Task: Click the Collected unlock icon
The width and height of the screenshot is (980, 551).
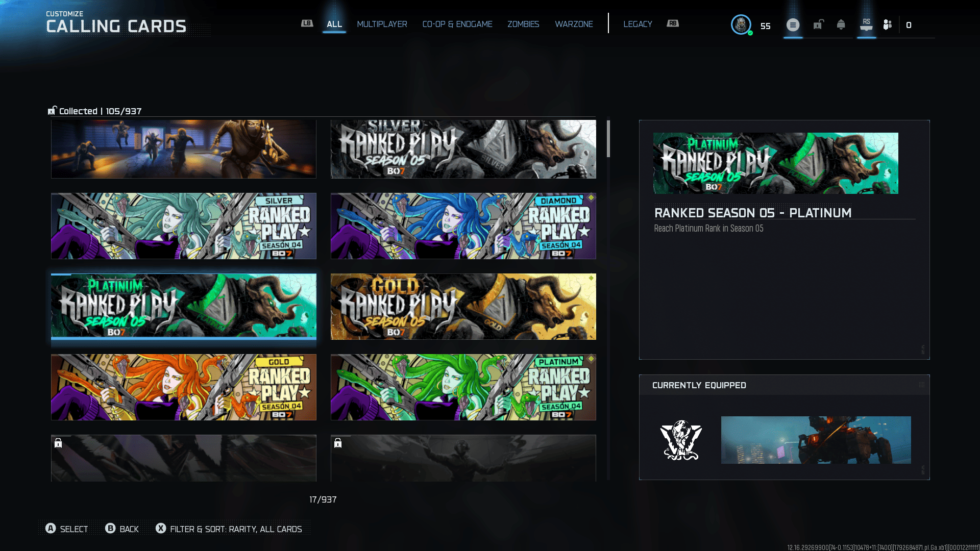Action: pyautogui.click(x=52, y=111)
